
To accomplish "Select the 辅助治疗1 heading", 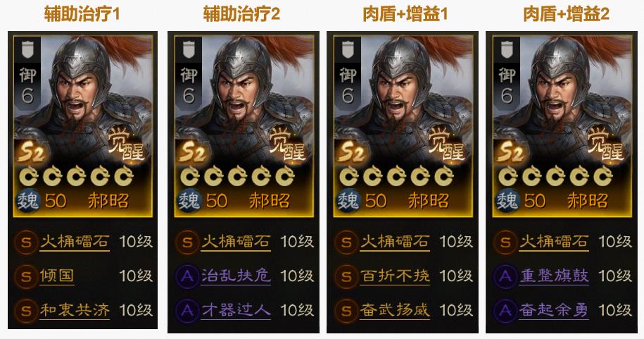I will (82, 14).
